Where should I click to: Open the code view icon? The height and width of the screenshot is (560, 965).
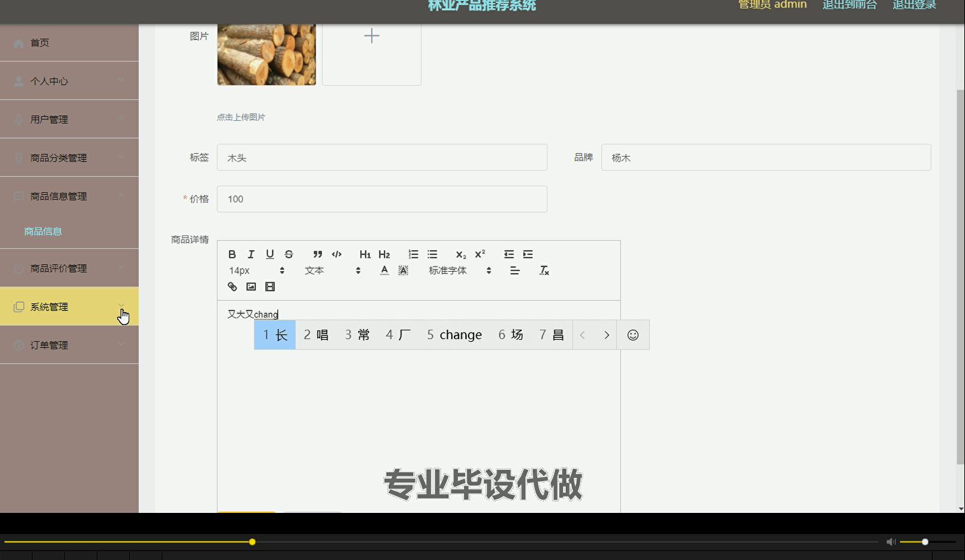(x=337, y=254)
